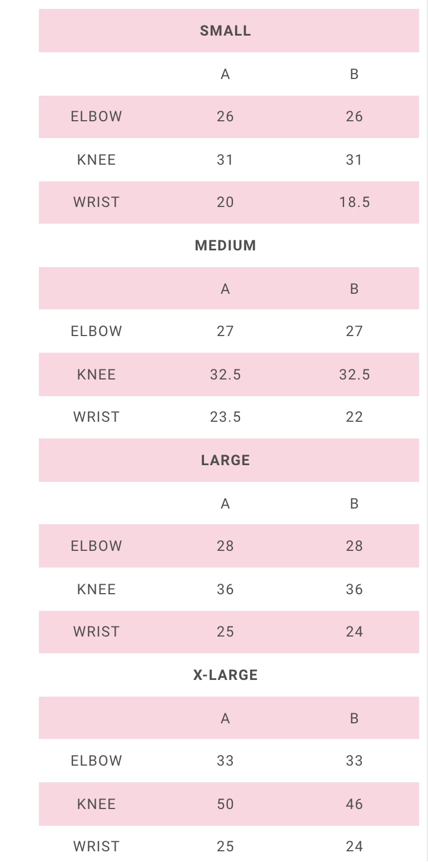This screenshot has height=868, width=428.
Task: Select the 50 knee value in X-Large
Action: pyautogui.click(x=225, y=804)
